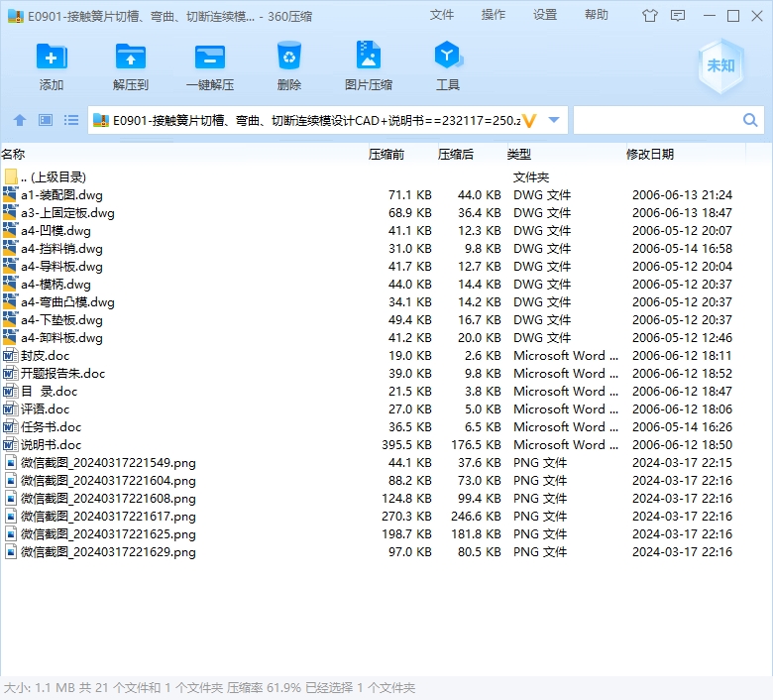The height and width of the screenshot is (700, 773).
Task: Select the 开题报告朱.doc file name
Action: pyautogui.click(x=62, y=374)
